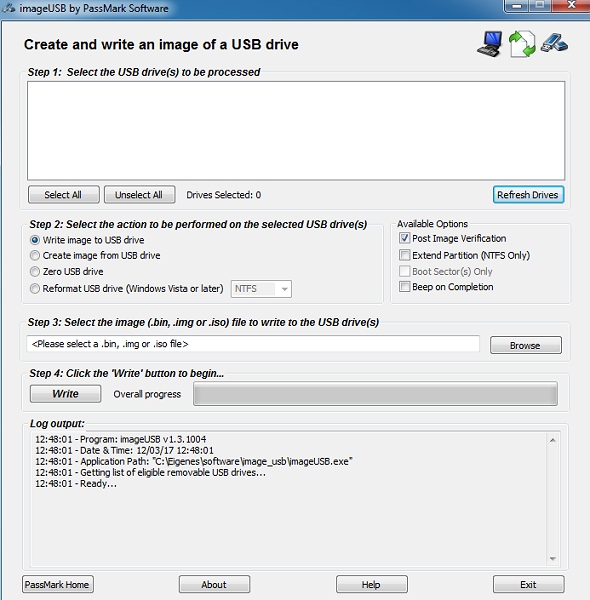The height and width of the screenshot is (600, 590).
Task: Click the Overall progress bar
Action: (375, 393)
